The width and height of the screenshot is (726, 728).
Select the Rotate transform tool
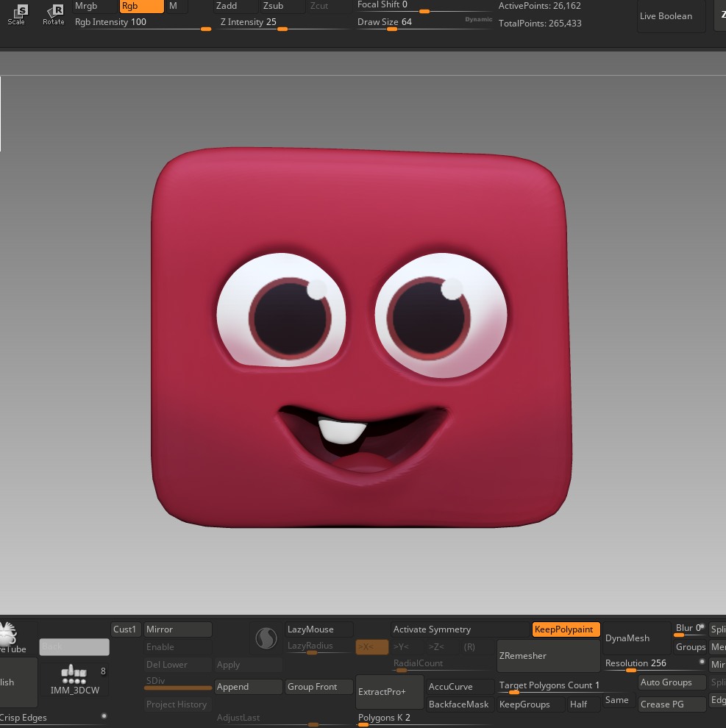54,14
